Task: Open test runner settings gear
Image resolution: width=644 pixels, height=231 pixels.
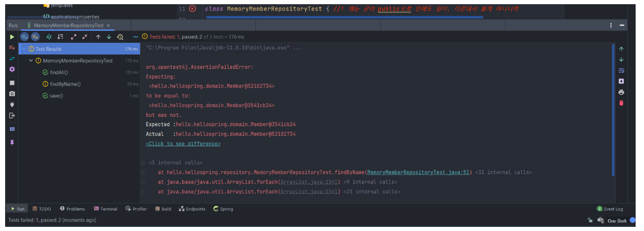Action: click(12, 69)
